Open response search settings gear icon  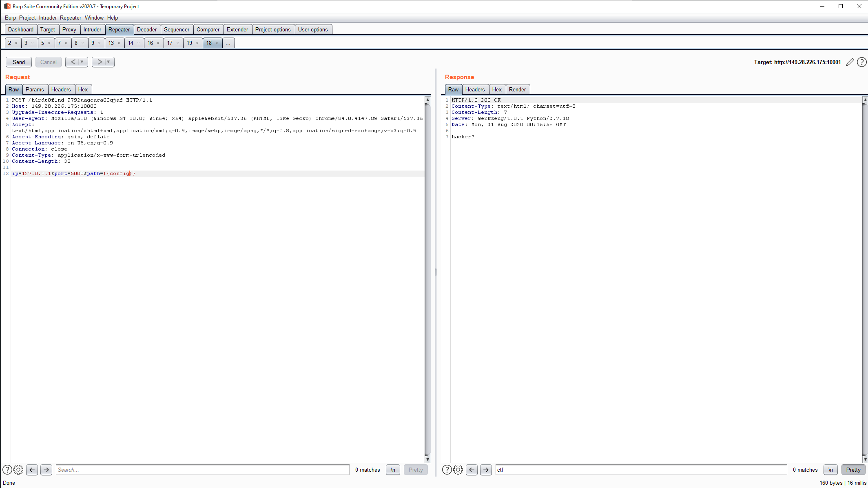tap(458, 470)
